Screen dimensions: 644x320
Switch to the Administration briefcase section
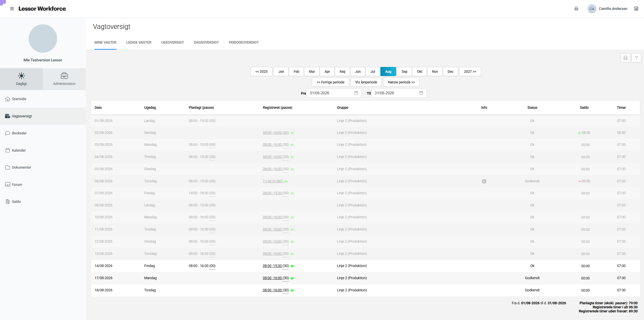[x=64, y=79]
